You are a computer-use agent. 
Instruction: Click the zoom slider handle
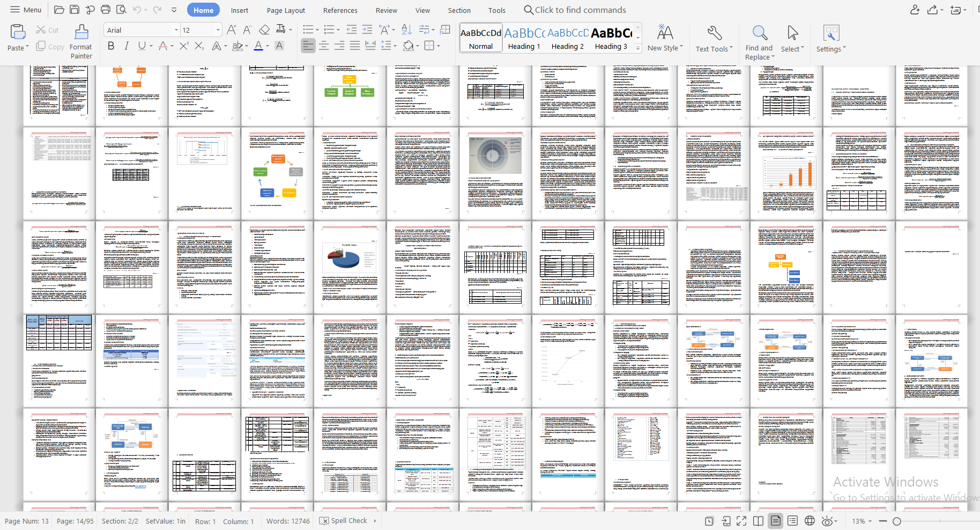896,521
